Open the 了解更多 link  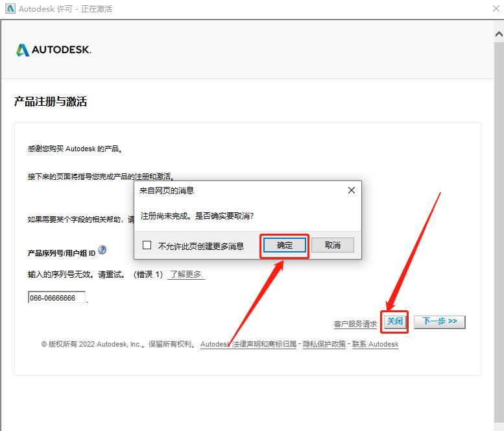186,275
